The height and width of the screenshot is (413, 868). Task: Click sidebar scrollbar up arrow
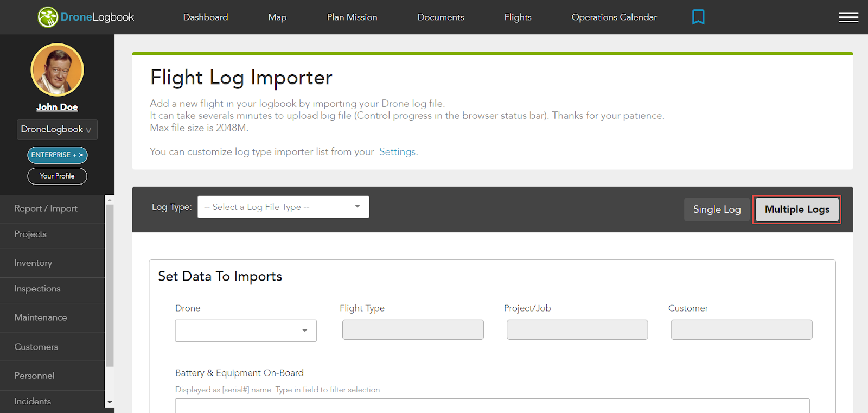pos(110,200)
